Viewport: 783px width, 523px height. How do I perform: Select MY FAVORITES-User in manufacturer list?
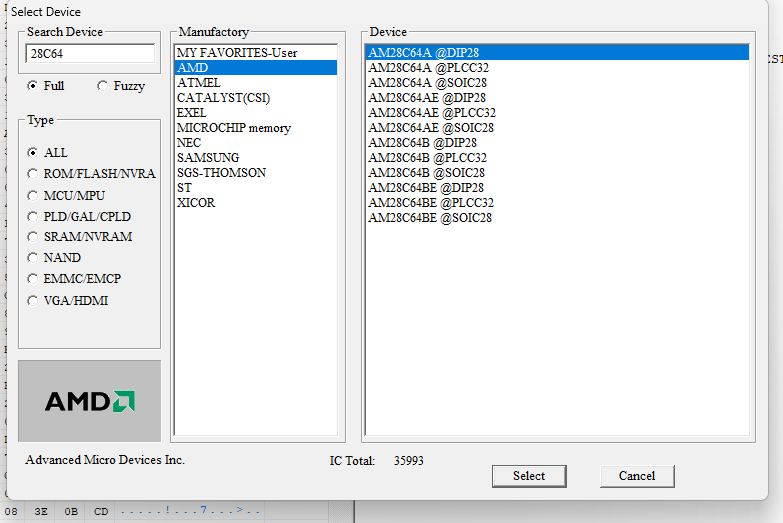[x=237, y=53]
